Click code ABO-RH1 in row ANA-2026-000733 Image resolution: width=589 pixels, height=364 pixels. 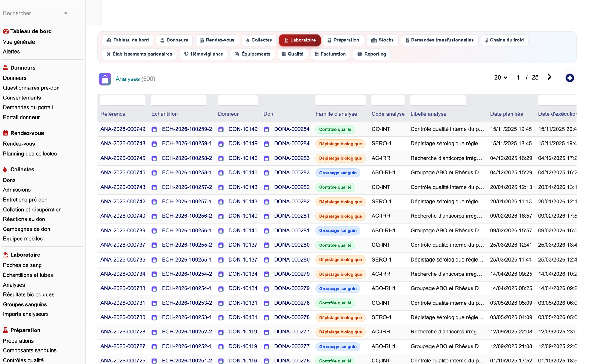[x=383, y=288]
